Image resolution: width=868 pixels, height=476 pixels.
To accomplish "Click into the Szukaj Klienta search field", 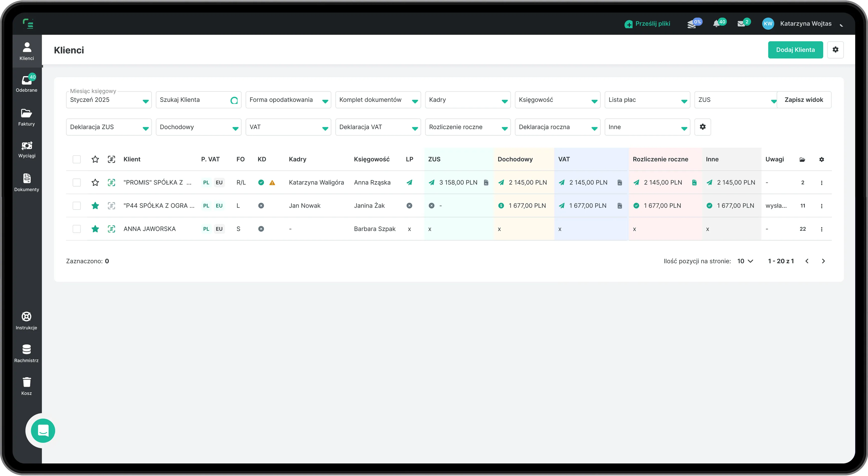I will (194, 100).
